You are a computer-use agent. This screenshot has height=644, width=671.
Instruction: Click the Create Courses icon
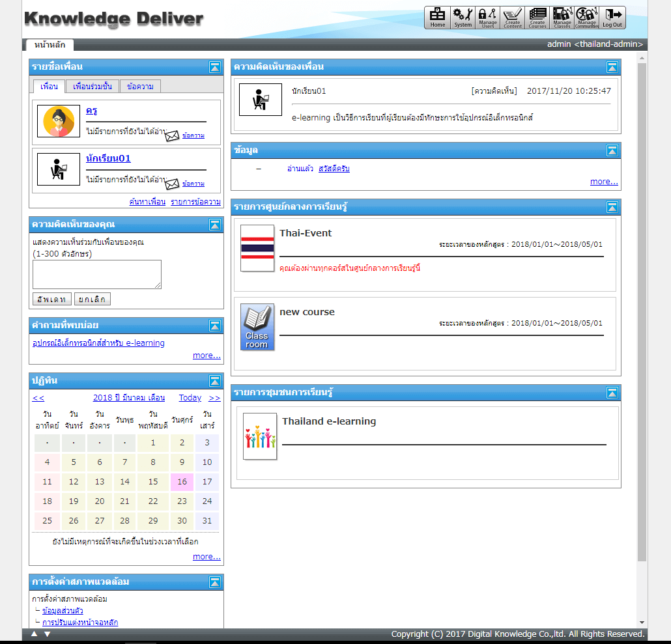tap(537, 18)
